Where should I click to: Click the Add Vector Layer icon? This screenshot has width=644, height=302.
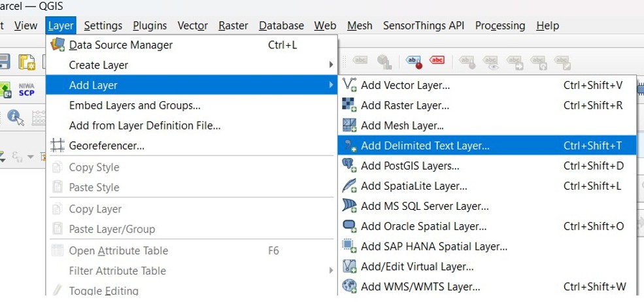[x=349, y=84]
